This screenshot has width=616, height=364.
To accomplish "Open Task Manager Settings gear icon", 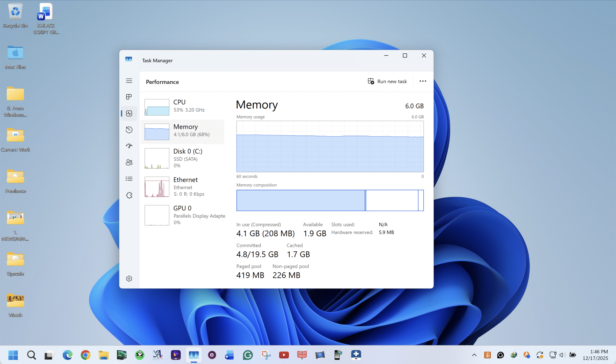I will 129,279.
